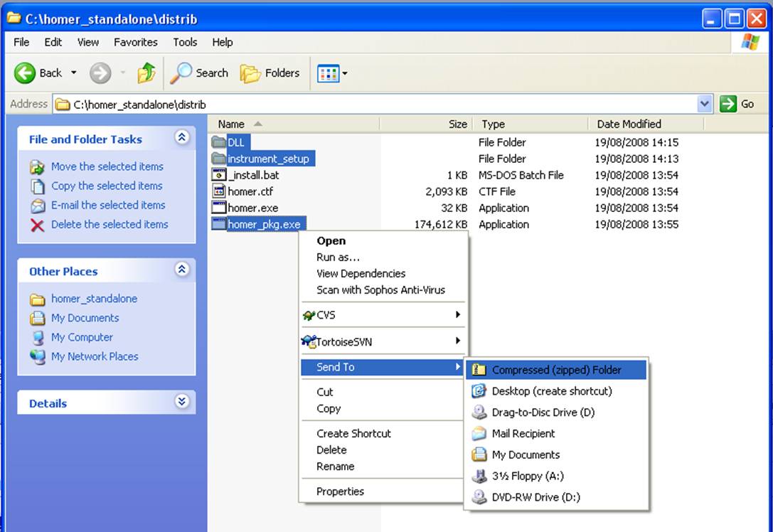Viewport: 773px width, 532px height.
Task: Click the Move the selected items link
Action: [x=107, y=166]
